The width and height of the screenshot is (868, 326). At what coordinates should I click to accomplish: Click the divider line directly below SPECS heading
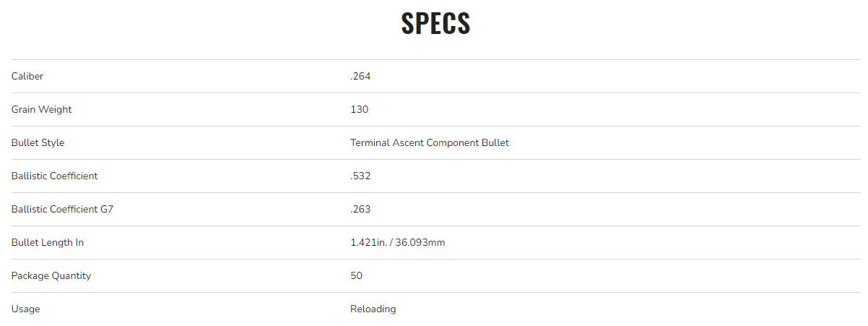pos(435,59)
